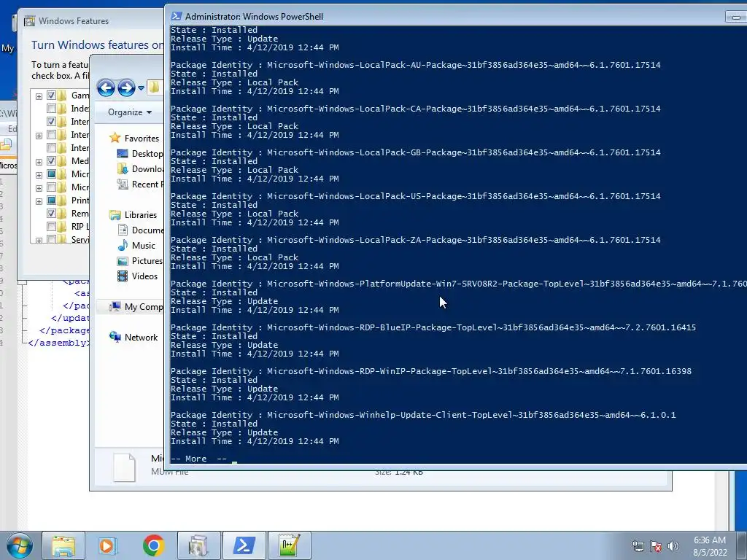Select Network in the Explorer sidebar
The height and width of the screenshot is (560, 747).
pyautogui.click(x=141, y=337)
